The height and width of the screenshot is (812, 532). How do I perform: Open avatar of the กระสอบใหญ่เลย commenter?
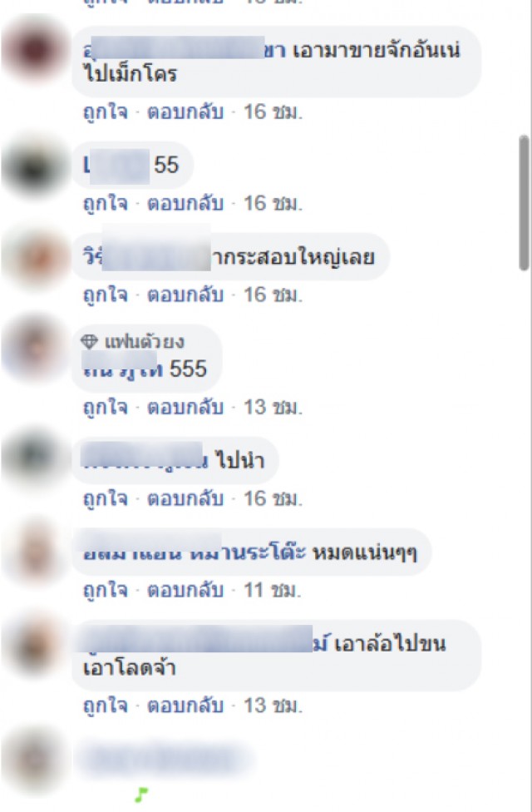[x=35, y=259]
